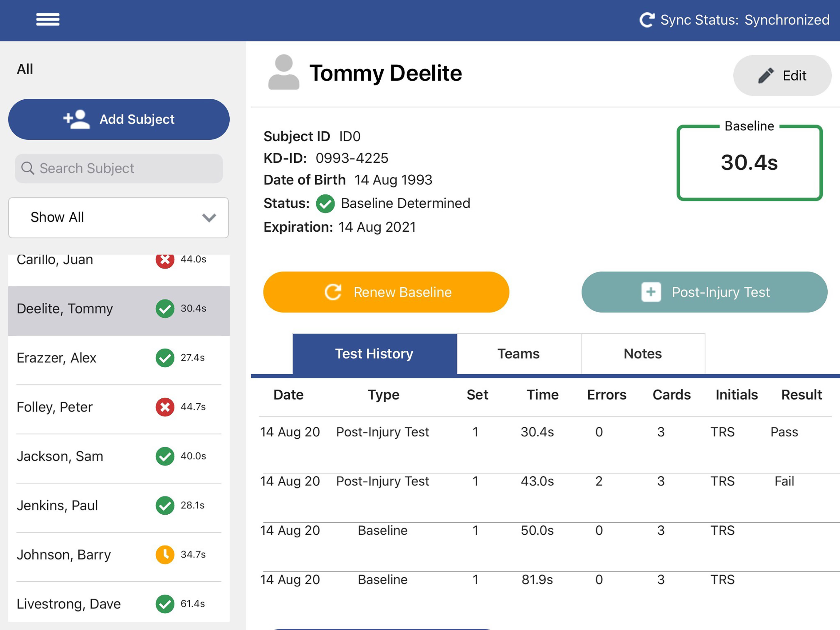
Task: Select the Test History tab
Action: 374,354
